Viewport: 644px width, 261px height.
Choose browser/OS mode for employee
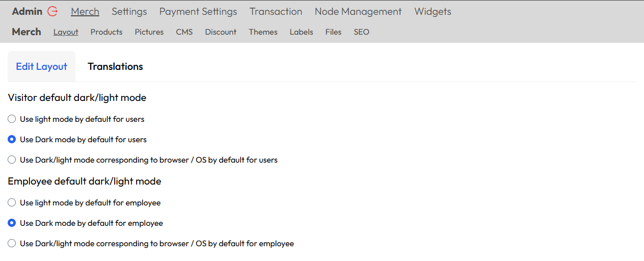coord(12,244)
